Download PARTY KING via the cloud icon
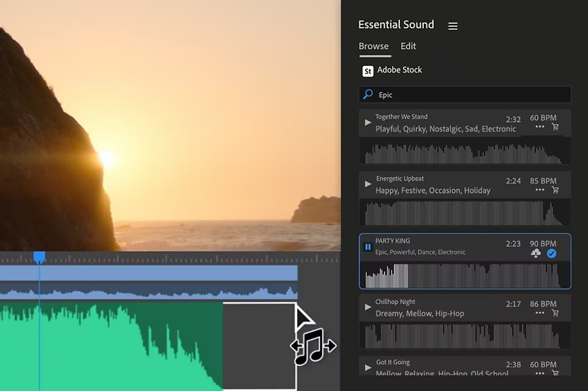 click(x=537, y=253)
